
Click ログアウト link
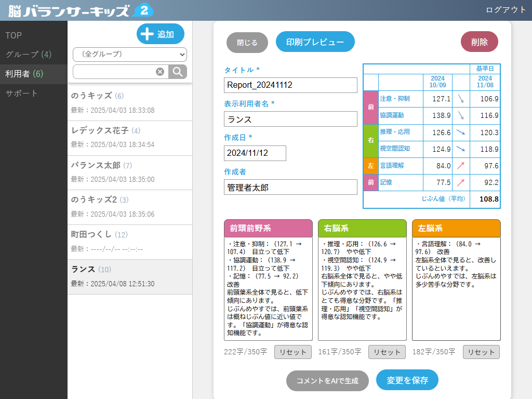(506, 10)
